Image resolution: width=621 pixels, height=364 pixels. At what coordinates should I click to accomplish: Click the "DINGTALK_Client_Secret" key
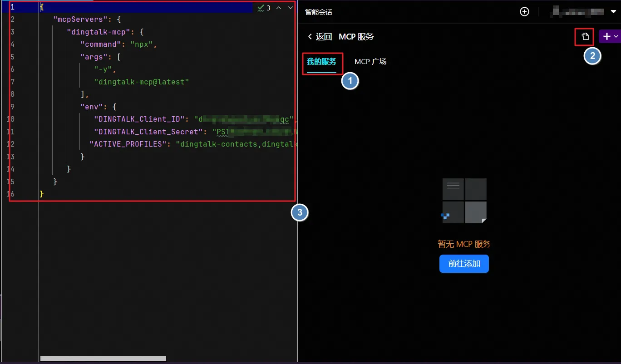pyautogui.click(x=148, y=132)
